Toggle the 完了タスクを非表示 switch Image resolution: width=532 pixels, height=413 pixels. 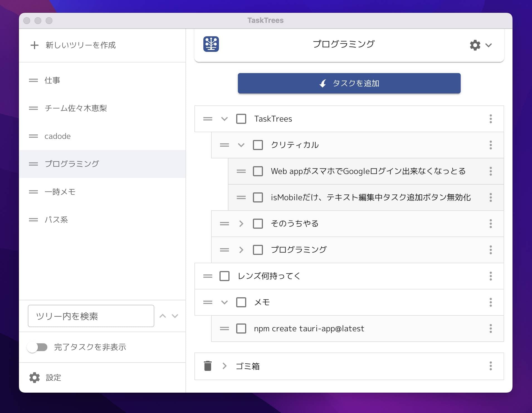pyautogui.click(x=37, y=347)
